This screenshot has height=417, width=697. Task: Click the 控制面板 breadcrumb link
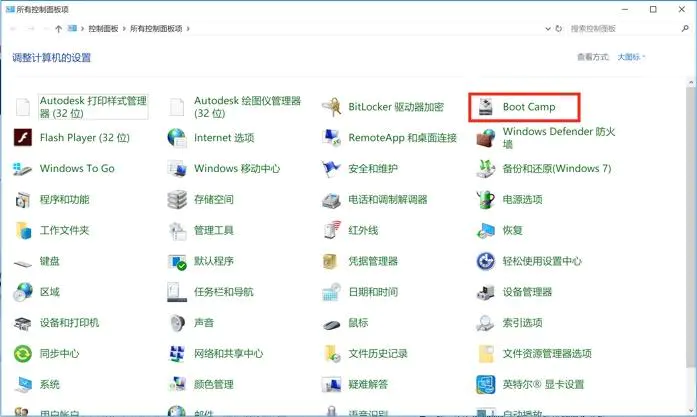pyautogui.click(x=103, y=28)
